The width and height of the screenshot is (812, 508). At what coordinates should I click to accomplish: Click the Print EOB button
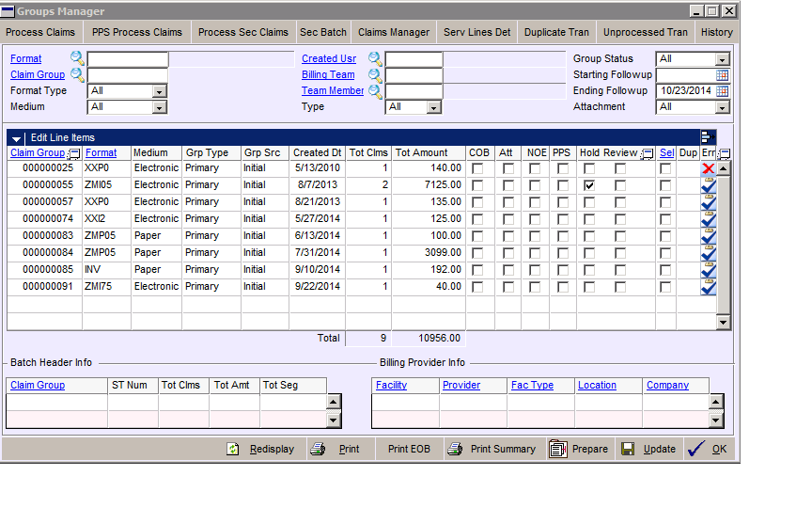point(409,449)
